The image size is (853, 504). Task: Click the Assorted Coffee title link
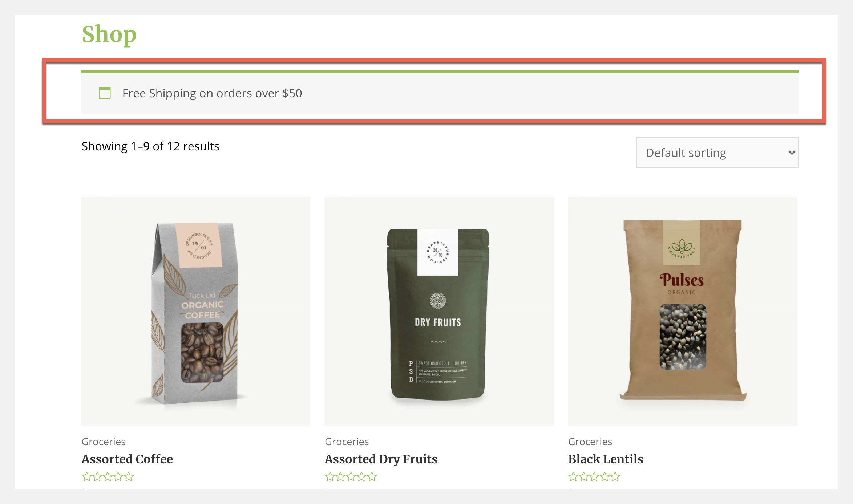127,459
